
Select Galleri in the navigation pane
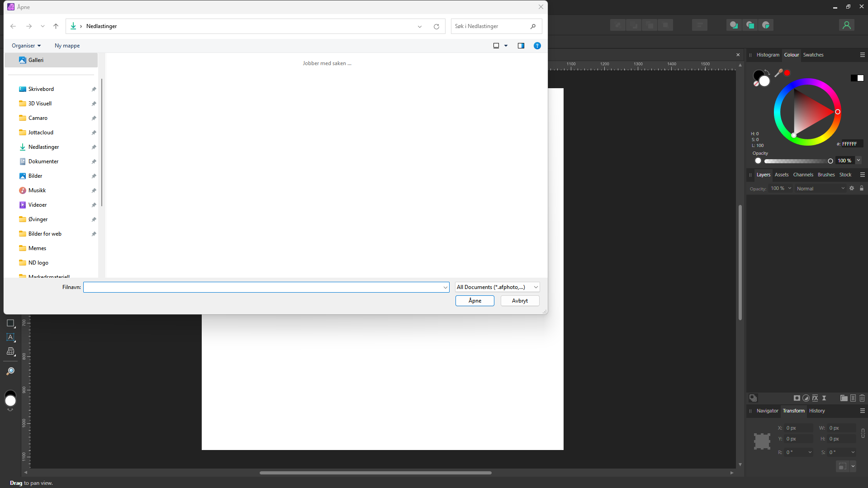click(51, 60)
